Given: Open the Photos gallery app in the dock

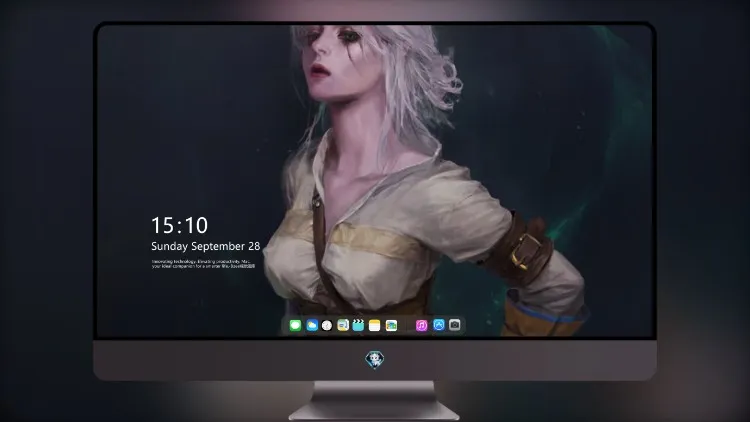Looking at the screenshot, I should click(391, 325).
